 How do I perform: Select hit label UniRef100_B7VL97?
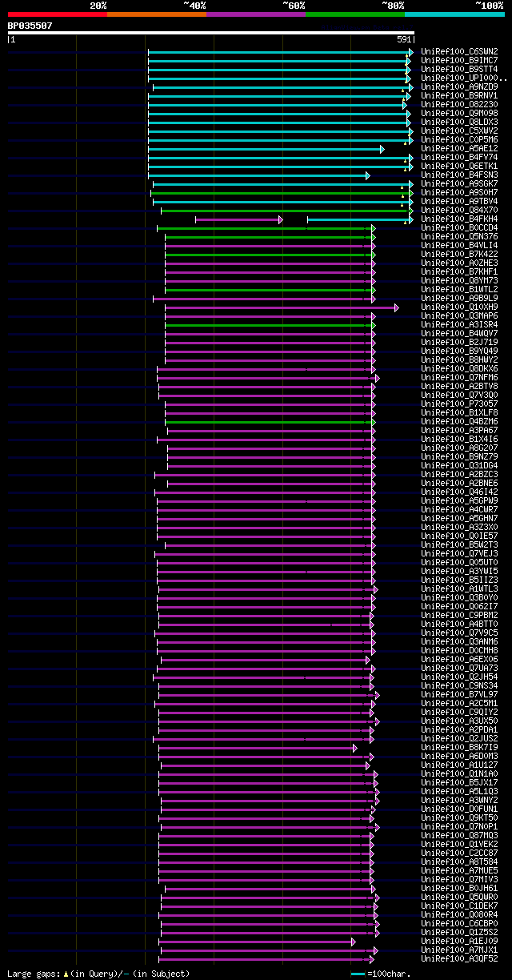(459, 694)
